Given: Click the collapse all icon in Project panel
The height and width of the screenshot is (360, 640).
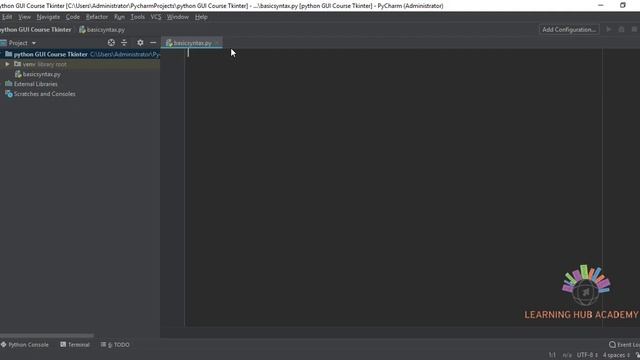Looking at the screenshot, I should point(124,42).
